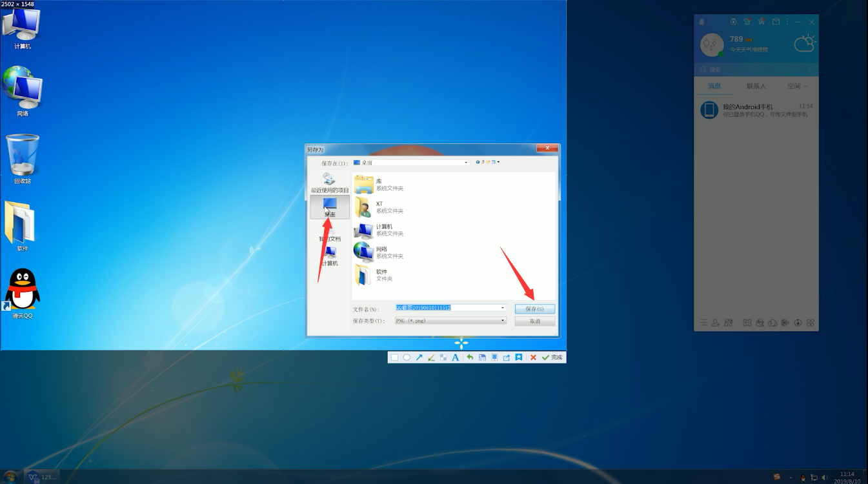Click the add friend icon in QQ

716,323
